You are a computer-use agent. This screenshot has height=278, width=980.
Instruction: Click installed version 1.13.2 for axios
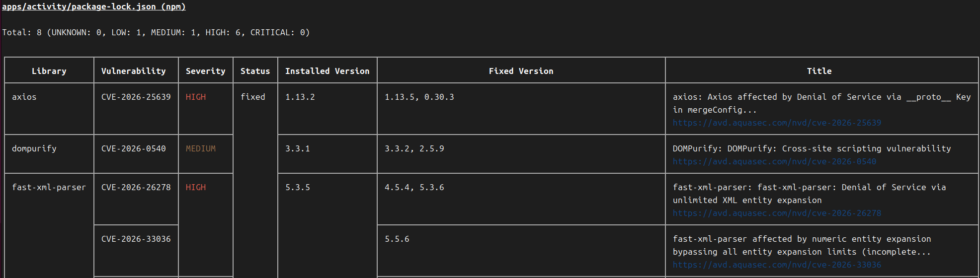(x=300, y=97)
